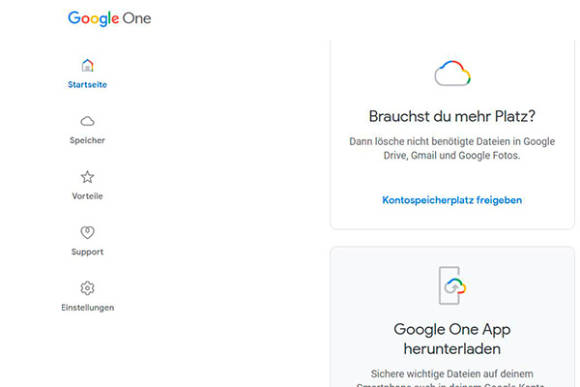Image resolution: width=580 pixels, height=387 pixels.
Task: Click the Sichere wichtige Dateien description line
Action: pos(452,374)
